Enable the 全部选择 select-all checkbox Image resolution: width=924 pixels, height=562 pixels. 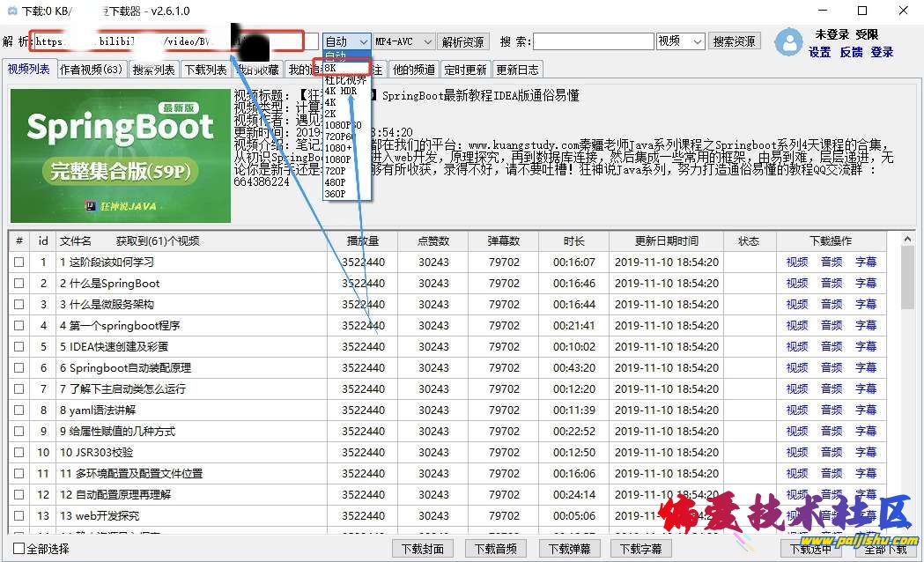pos(19,549)
